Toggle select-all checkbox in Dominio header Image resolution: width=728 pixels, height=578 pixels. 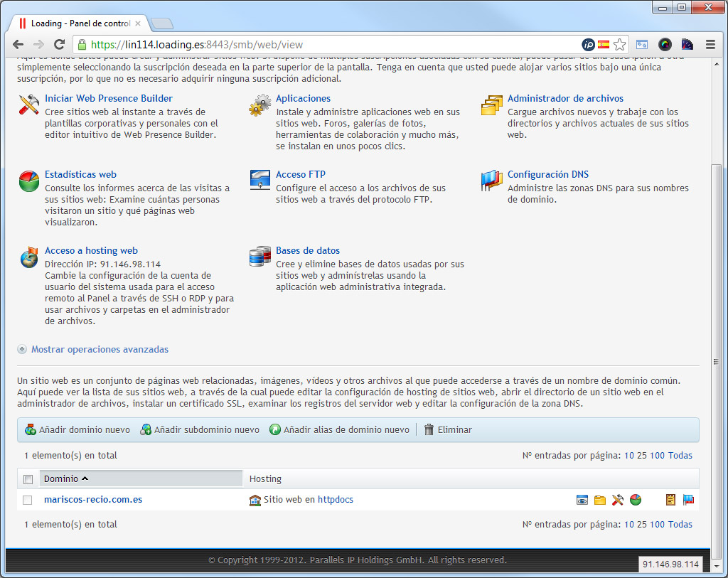[x=28, y=479]
